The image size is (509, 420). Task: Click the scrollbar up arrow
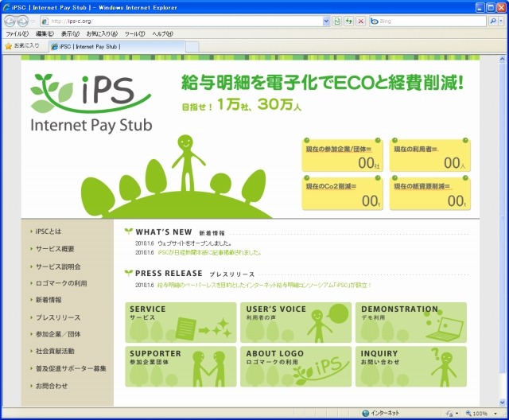coord(502,59)
